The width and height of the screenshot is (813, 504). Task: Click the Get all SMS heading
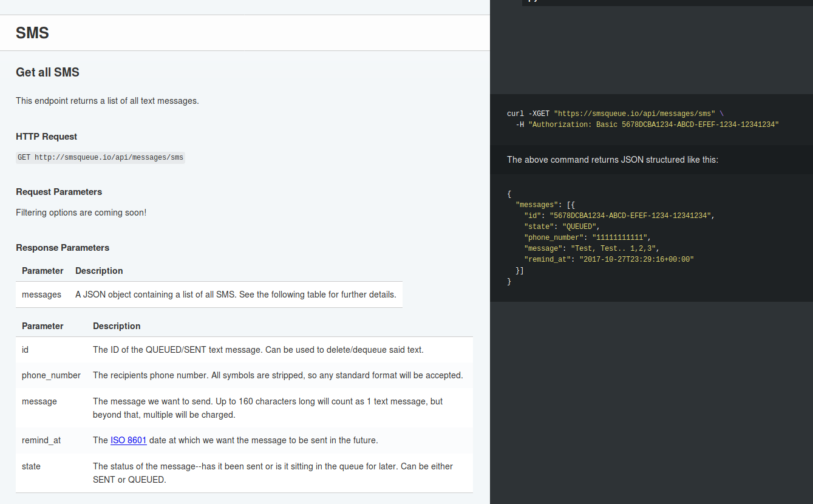(47, 72)
